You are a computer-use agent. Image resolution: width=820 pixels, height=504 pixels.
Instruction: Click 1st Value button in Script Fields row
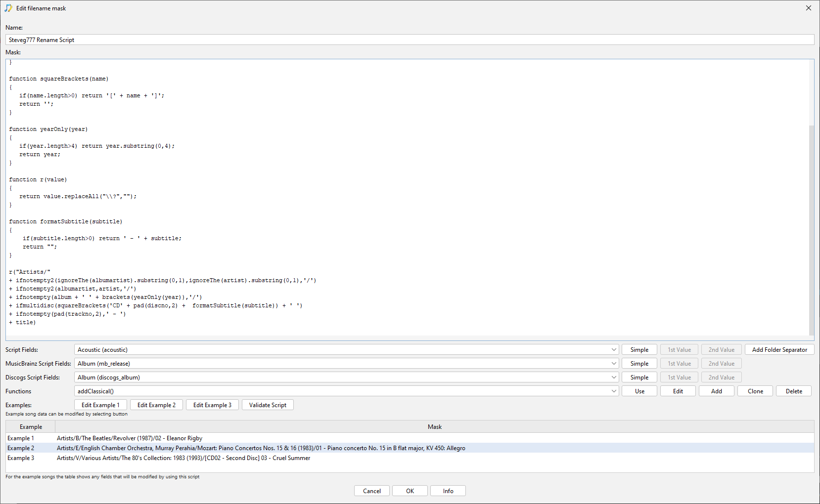tap(680, 350)
